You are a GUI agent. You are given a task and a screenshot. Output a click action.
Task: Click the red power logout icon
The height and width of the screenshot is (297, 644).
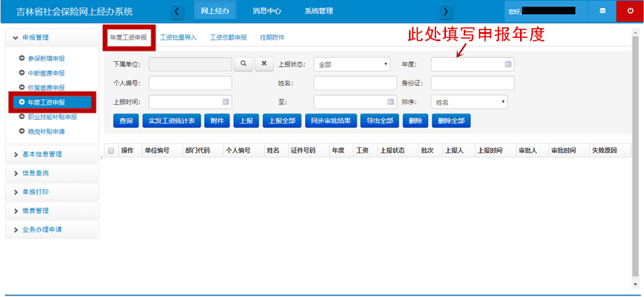coord(630,11)
